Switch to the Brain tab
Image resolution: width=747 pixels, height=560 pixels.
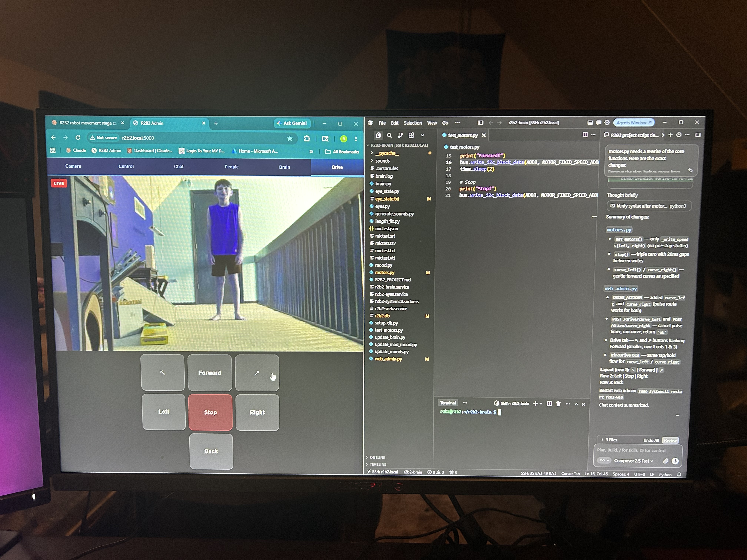pos(284,167)
